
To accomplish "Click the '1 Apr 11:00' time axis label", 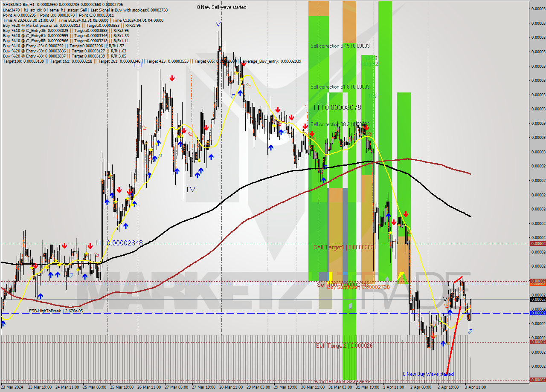I will (x=394, y=387).
